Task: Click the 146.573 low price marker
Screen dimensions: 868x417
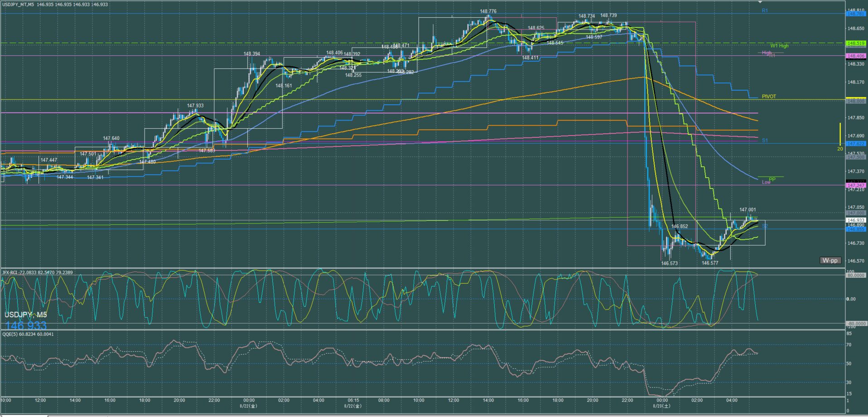Action: tap(669, 263)
